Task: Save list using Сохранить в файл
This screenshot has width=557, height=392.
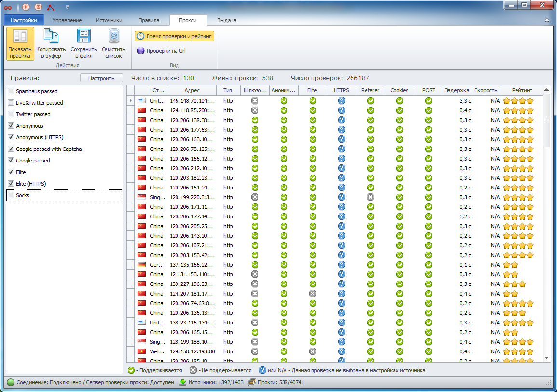Action: 84,43
